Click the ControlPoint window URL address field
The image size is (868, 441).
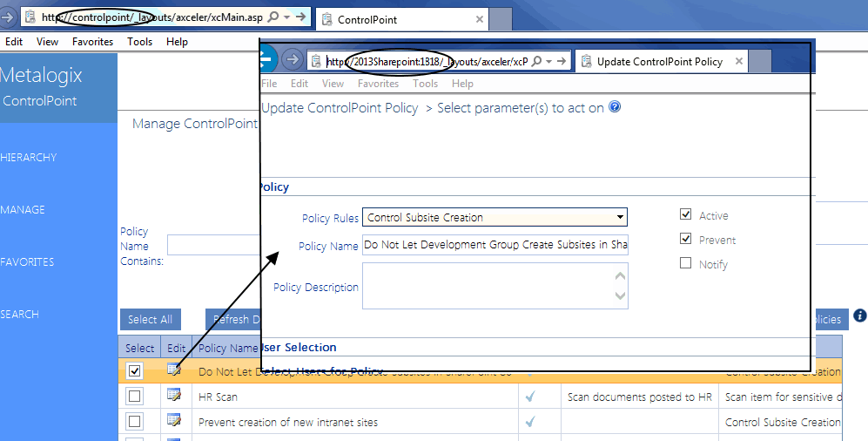[x=152, y=17]
